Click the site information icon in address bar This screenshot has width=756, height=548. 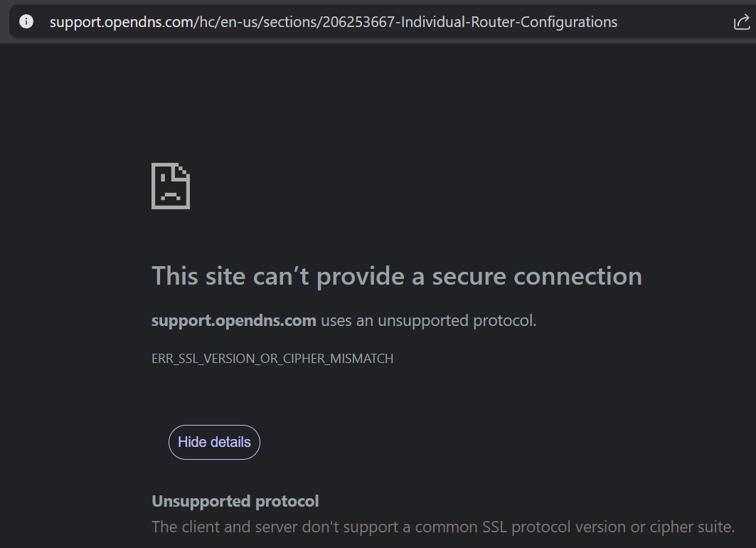point(26,21)
